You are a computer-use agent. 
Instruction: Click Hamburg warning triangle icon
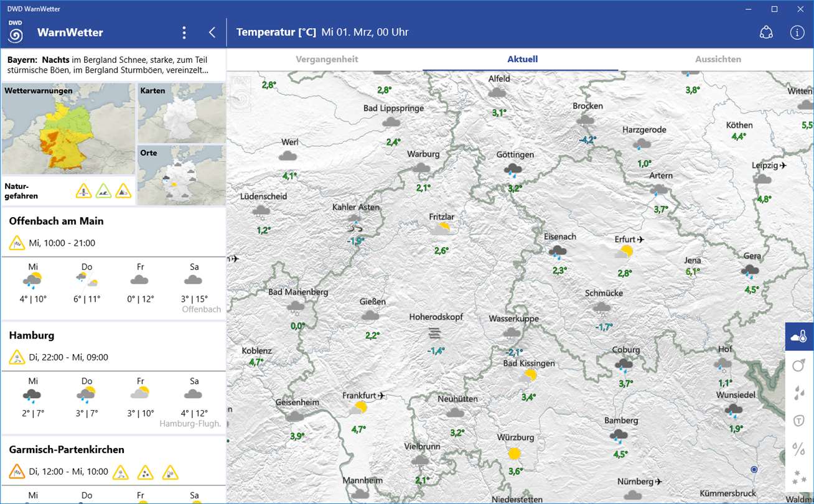(17, 357)
